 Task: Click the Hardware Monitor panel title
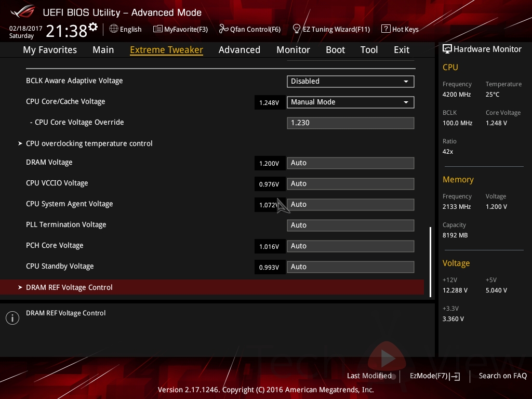[x=487, y=49]
